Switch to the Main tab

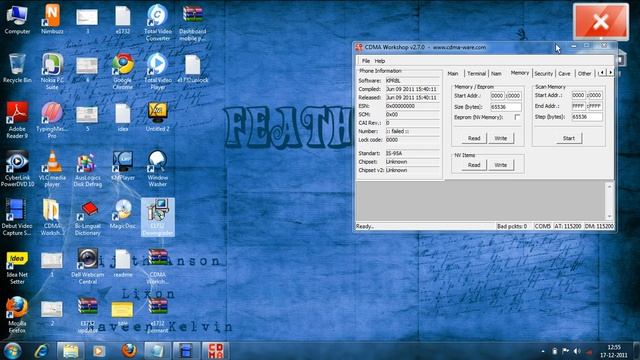tap(453, 73)
